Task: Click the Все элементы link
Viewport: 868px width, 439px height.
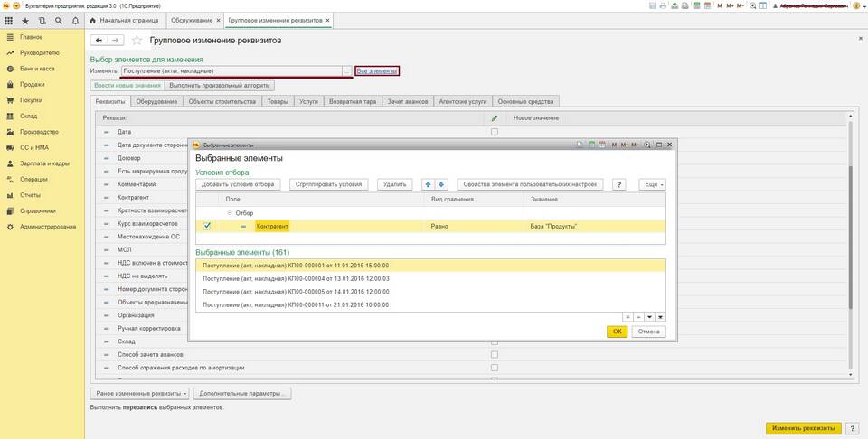Action: 376,70
